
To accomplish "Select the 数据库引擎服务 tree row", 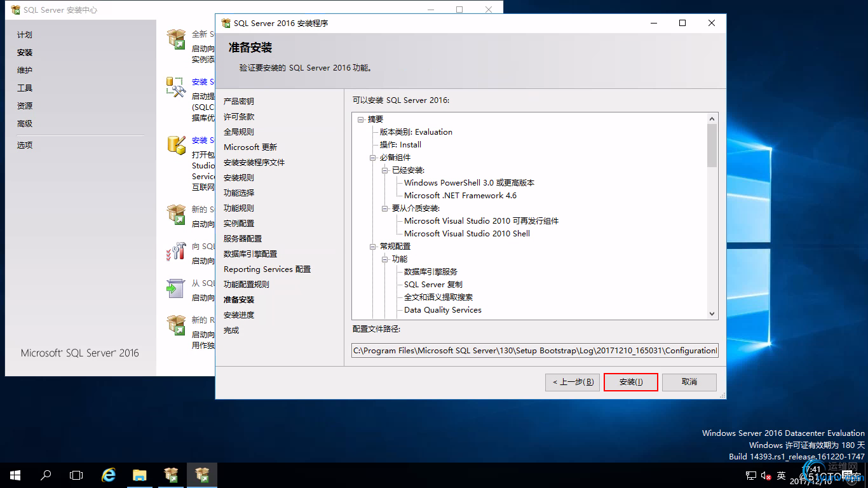I will pyautogui.click(x=430, y=272).
